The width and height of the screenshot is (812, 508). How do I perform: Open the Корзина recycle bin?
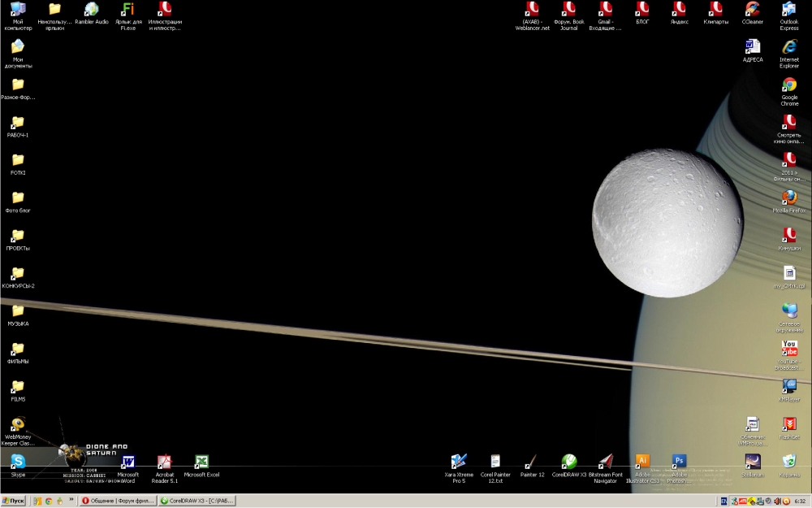point(788,466)
